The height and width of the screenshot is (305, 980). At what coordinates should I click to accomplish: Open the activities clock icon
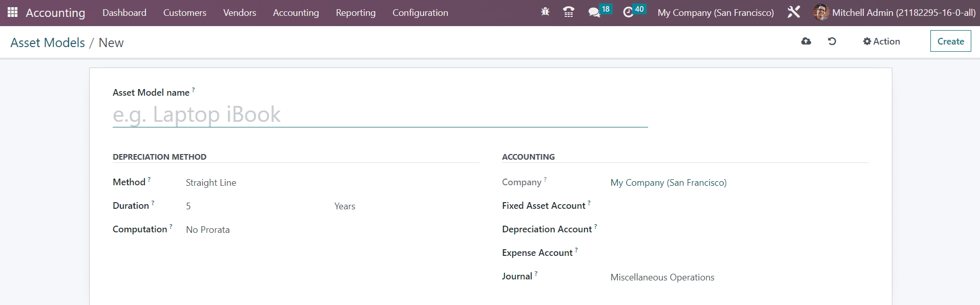pos(628,12)
